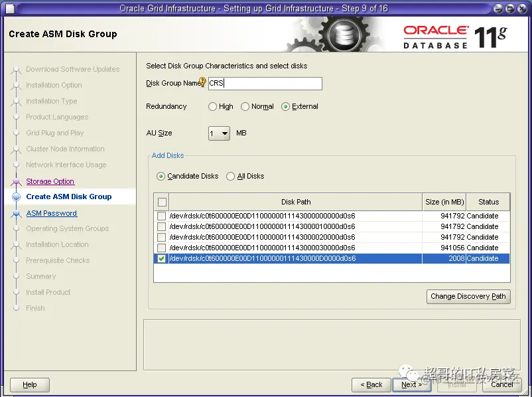Maximize the Oracle Grid Infrastructure window
Image resolution: width=532 pixels, height=397 pixels.
point(509,9)
